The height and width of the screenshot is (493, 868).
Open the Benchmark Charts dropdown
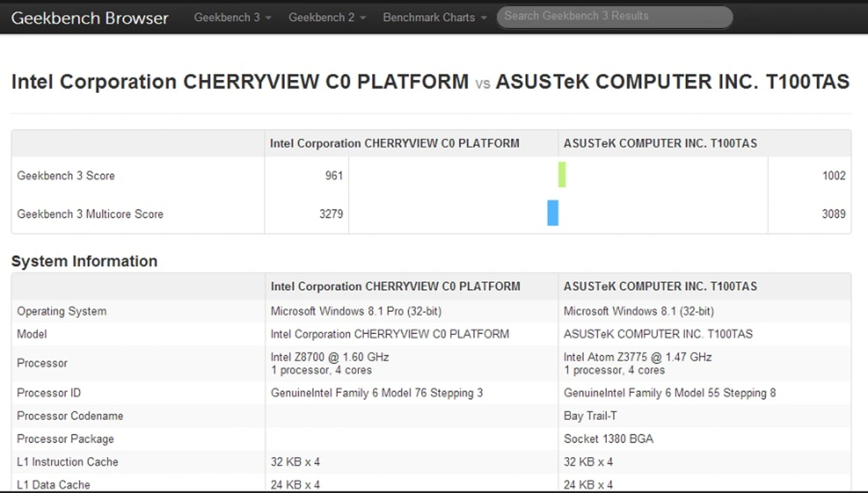435,18
